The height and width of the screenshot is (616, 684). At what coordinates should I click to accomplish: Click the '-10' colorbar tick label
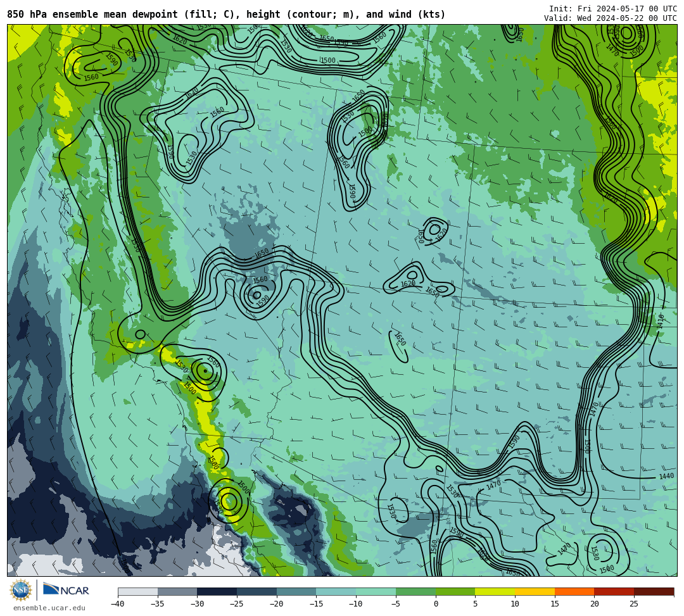pyautogui.click(x=356, y=604)
